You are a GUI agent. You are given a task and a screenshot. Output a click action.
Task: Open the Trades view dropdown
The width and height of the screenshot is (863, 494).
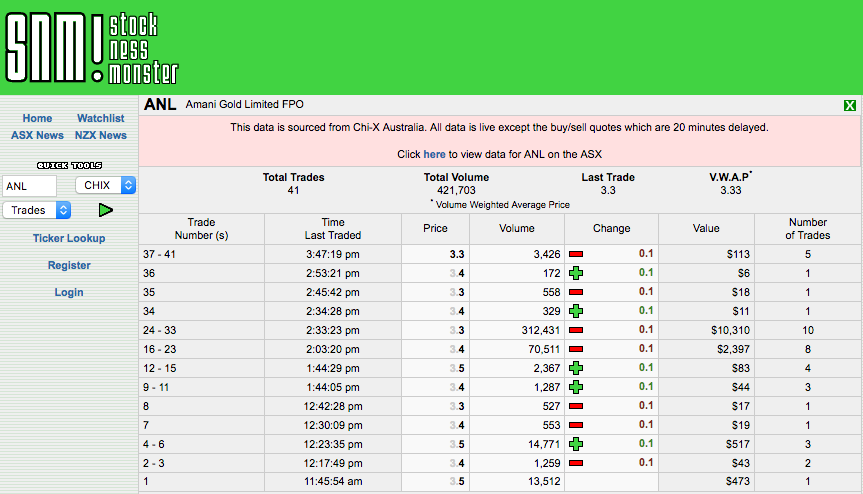pyautogui.click(x=37, y=210)
